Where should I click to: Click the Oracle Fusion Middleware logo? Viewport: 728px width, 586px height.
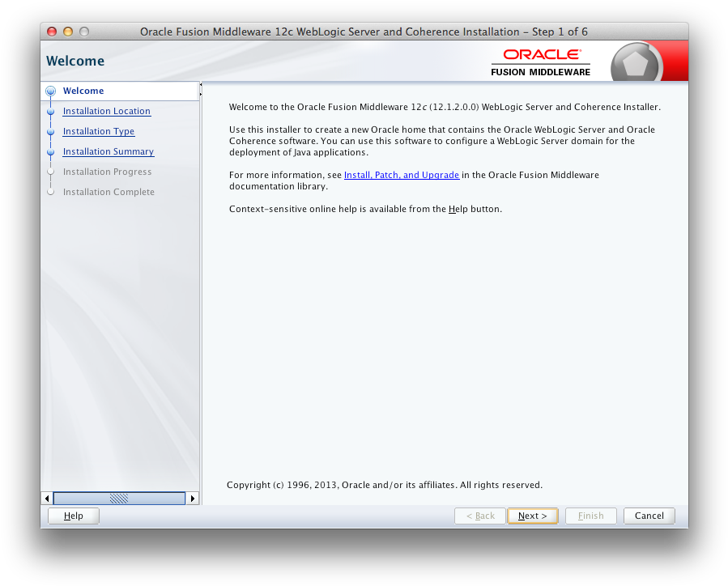[540, 62]
